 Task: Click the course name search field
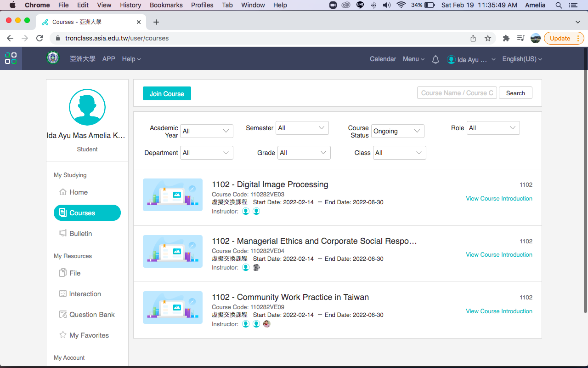click(457, 93)
